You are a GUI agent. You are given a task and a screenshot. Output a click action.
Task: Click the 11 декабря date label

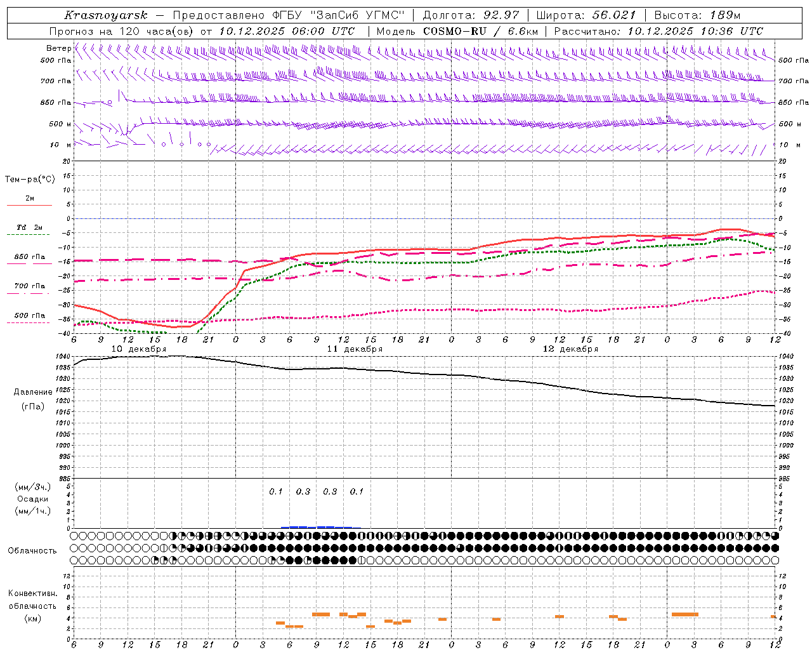pyautogui.click(x=355, y=349)
